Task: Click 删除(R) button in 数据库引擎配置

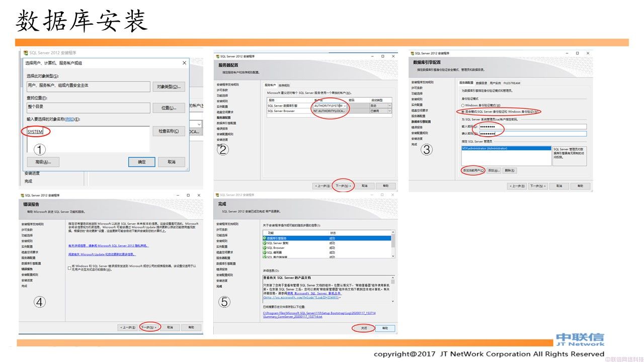Action: (x=510, y=170)
